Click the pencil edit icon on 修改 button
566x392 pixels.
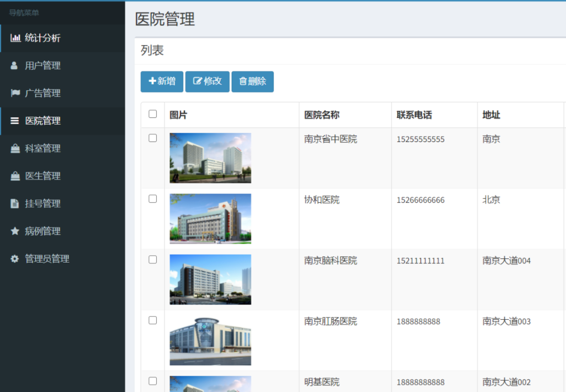coord(197,81)
